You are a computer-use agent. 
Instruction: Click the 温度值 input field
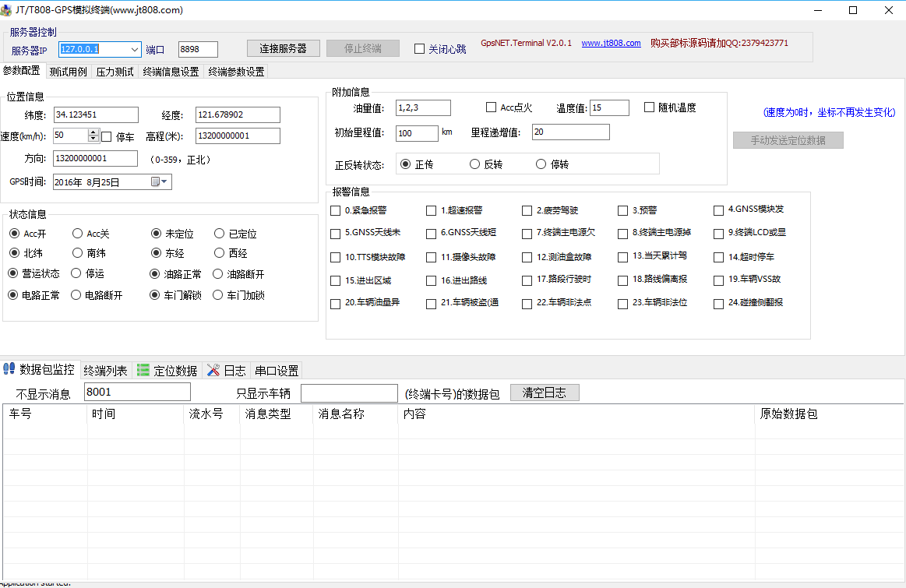pyautogui.click(x=610, y=108)
